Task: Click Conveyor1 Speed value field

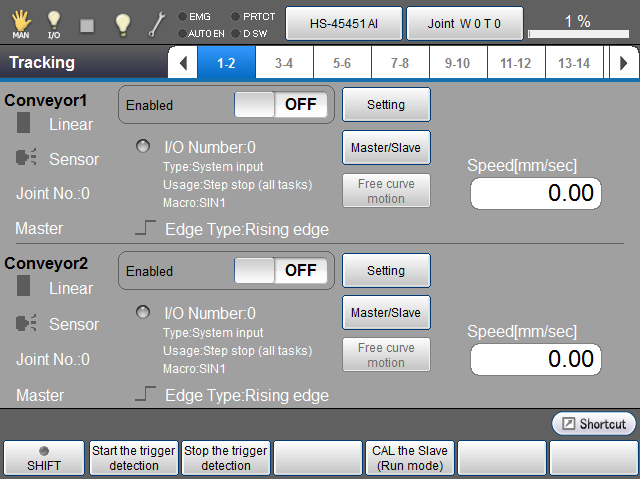Action: click(535, 193)
